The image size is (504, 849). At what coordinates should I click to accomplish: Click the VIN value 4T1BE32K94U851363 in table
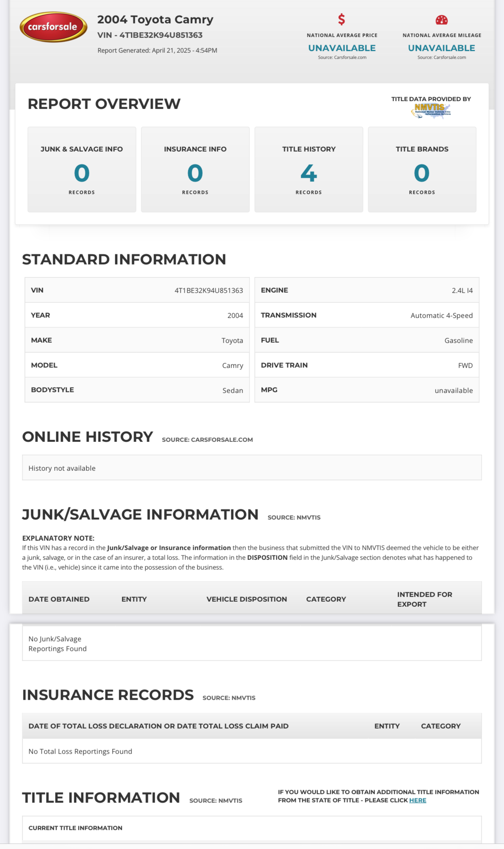point(209,290)
